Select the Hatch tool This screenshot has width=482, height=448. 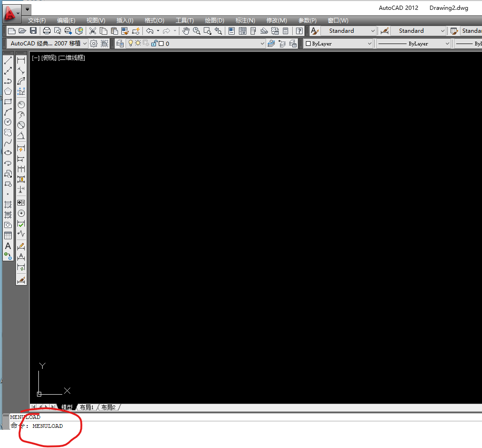[x=8, y=204]
